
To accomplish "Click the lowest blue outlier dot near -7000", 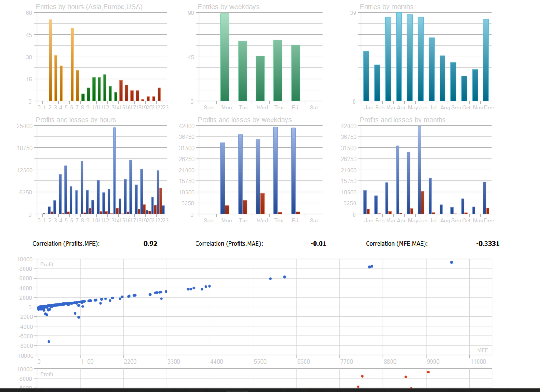I will click(49, 342).
